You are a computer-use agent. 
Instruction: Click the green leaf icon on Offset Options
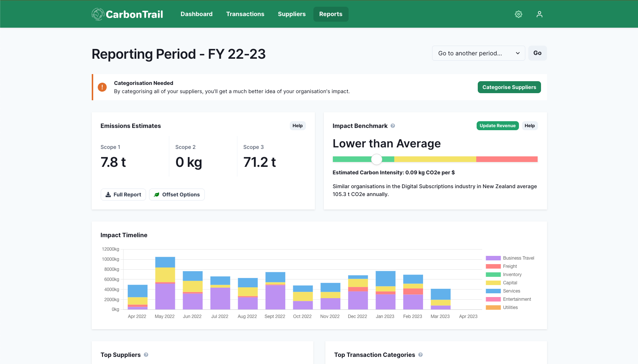tap(157, 195)
